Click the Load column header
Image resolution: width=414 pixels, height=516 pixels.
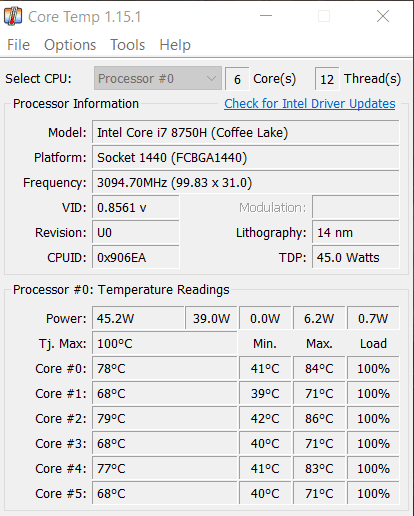coord(373,344)
